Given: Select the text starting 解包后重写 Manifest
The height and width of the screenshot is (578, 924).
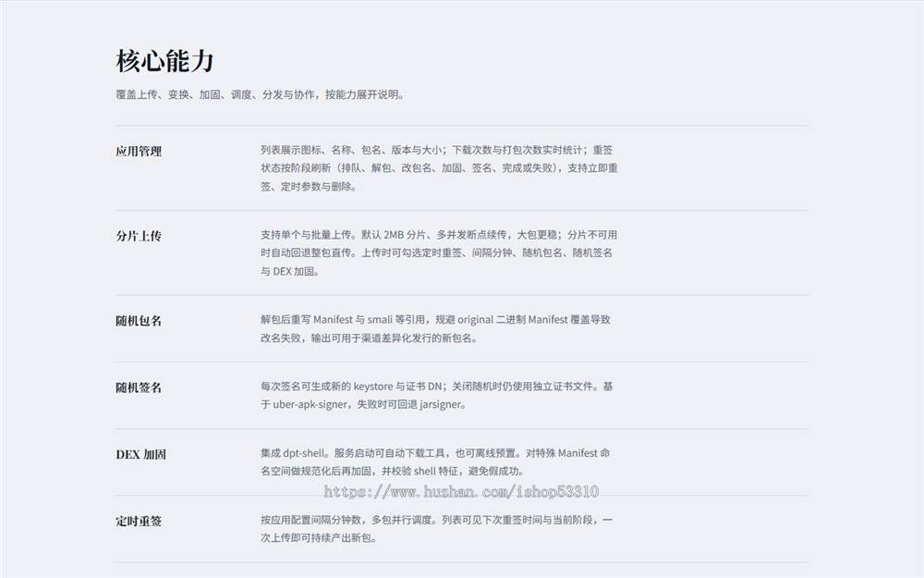Looking at the screenshot, I should (x=435, y=328).
